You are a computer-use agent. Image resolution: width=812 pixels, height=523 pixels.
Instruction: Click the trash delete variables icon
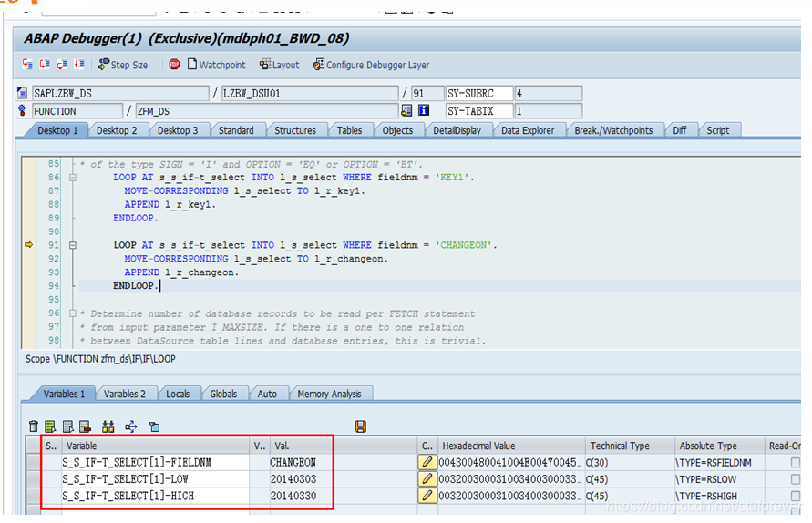pos(34,426)
